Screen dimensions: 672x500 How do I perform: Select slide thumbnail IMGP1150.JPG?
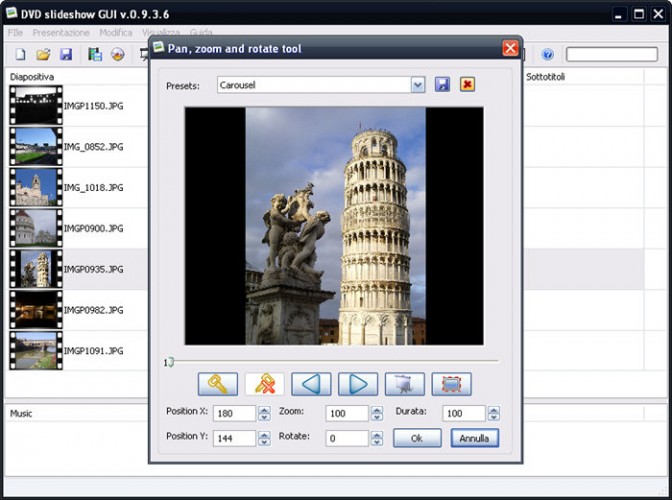(36, 105)
